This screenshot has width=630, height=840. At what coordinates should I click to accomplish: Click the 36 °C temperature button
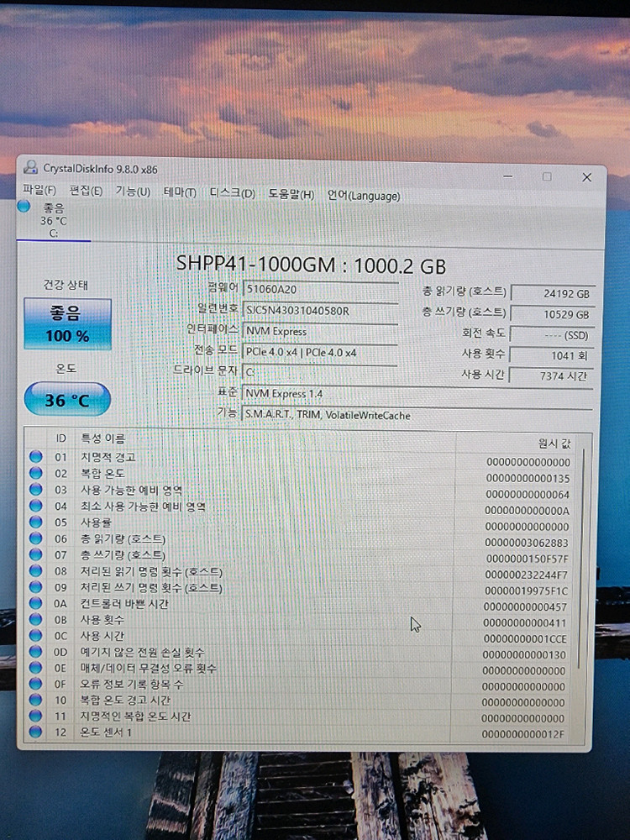[x=67, y=399]
